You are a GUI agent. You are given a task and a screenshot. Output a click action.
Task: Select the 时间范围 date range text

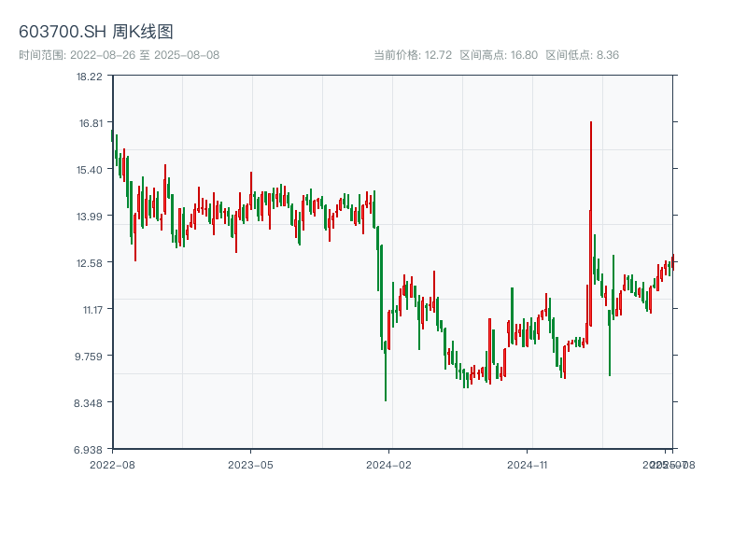click(120, 55)
